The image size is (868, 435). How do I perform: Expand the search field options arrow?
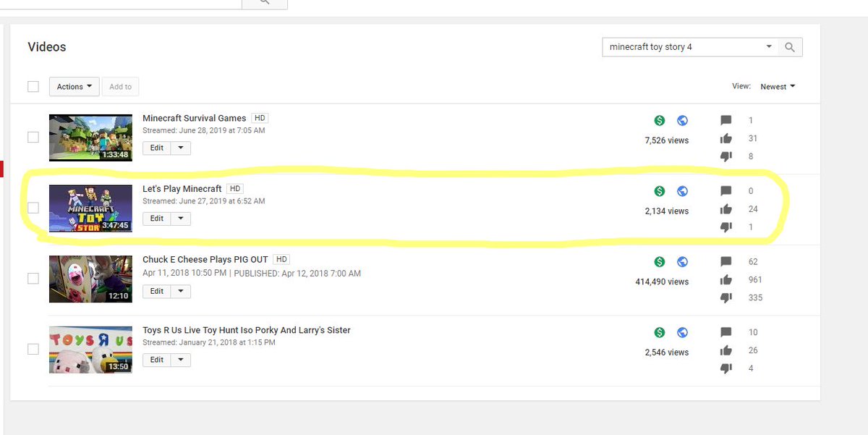coord(769,47)
